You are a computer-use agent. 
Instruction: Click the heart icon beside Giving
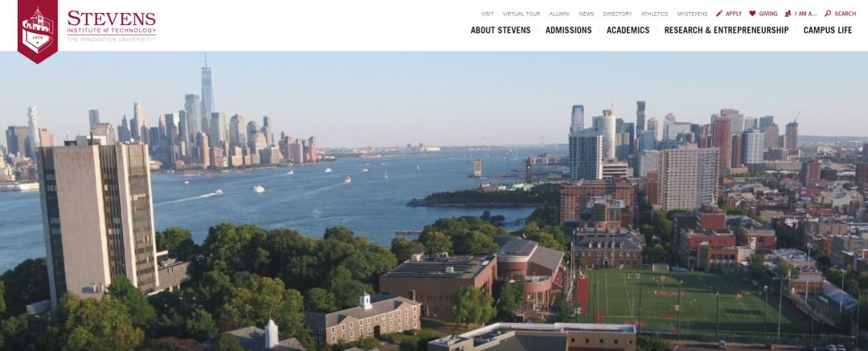[752, 14]
